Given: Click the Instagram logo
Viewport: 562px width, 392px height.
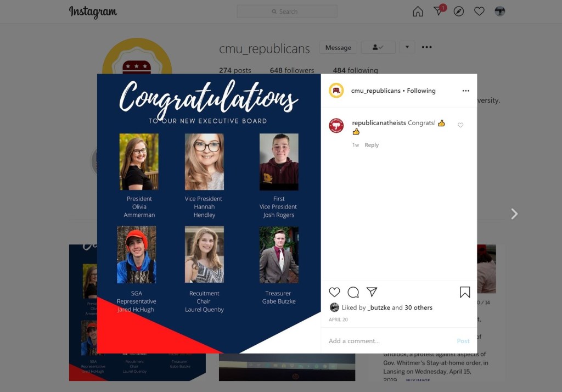Looking at the screenshot, I should click(93, 12).
